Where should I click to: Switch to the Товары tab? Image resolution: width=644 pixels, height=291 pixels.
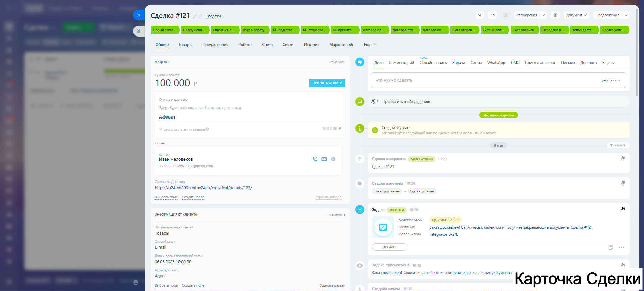pos(185,45)
